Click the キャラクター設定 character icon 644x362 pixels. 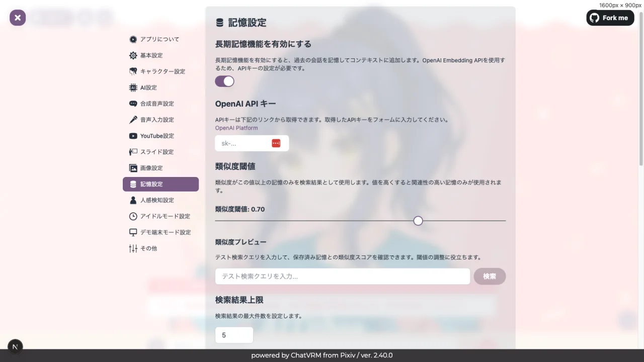pos(133,71)
